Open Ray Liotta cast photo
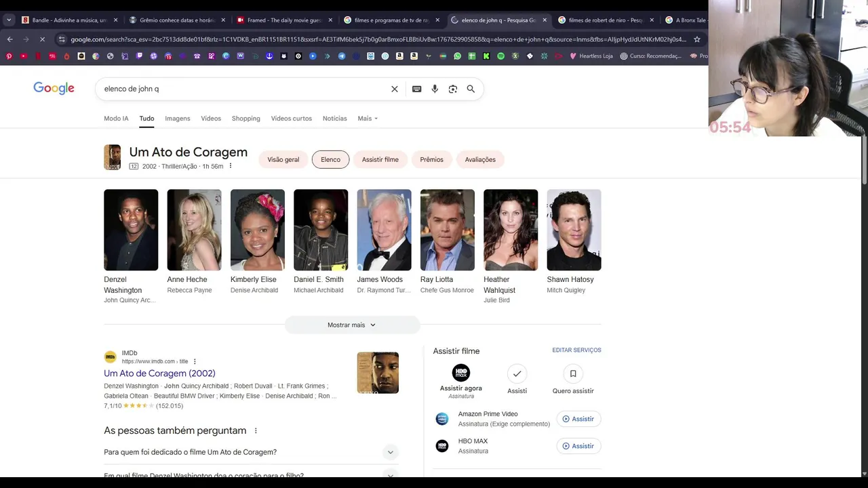This screenshot has height=488, width=868. [448, 230]
